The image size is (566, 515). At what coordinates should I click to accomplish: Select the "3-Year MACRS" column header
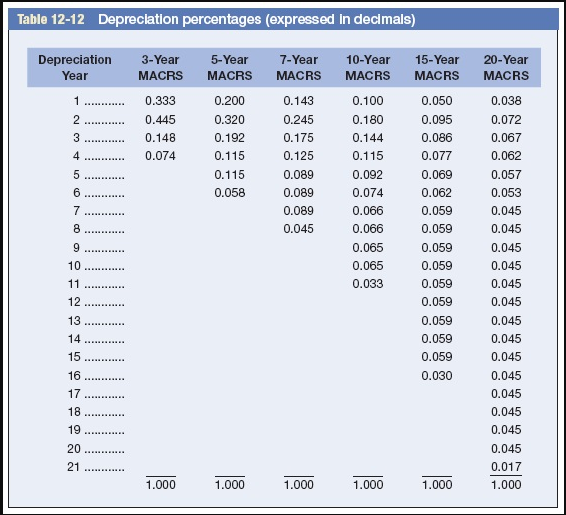point(161,67)
